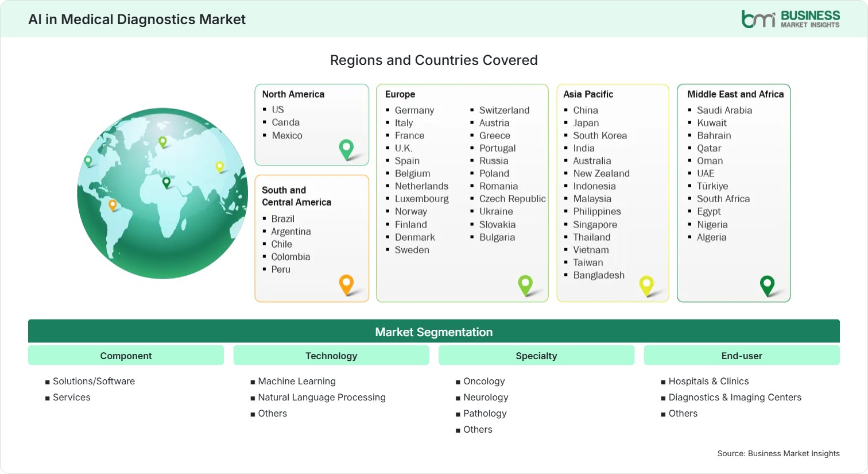Click Hospitals & Clinics under End-user

tap(709, 381)
